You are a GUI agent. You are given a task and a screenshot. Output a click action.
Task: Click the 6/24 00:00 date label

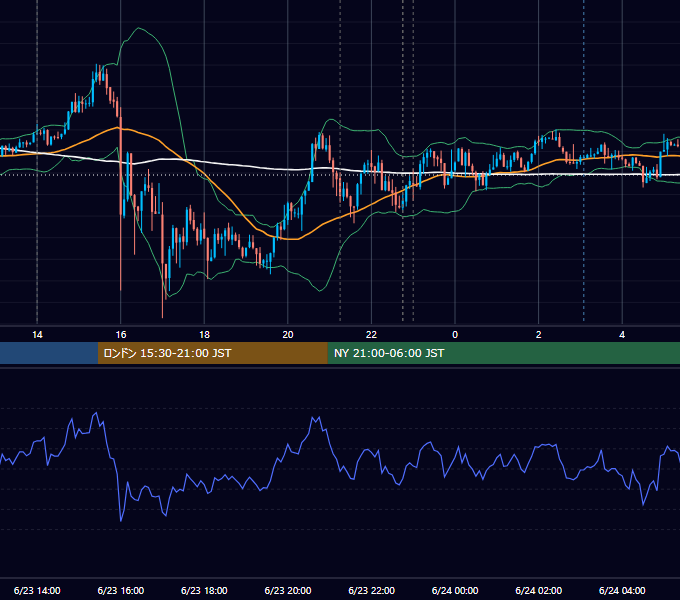pos(455,590)
